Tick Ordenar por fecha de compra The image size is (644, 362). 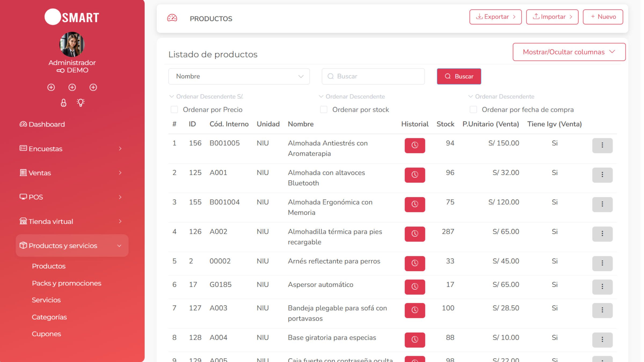pyautogui.click(x=473, y=109)
